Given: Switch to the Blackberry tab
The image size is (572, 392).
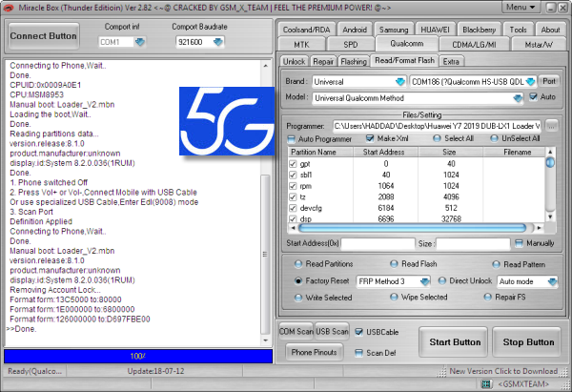Looking at the screenshot, I should pyautogui.click(x=479, y=30).
